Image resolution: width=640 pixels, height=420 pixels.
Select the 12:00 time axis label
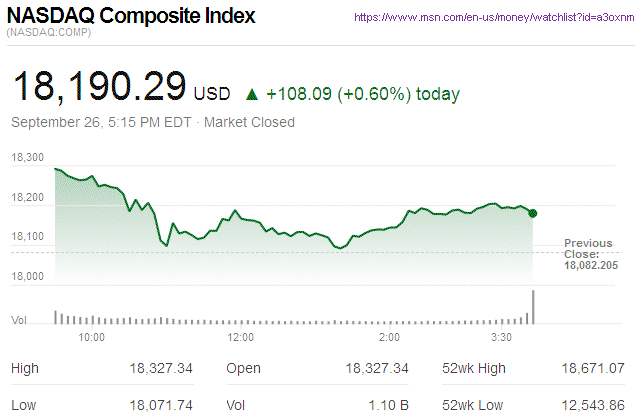pos(241,337)
